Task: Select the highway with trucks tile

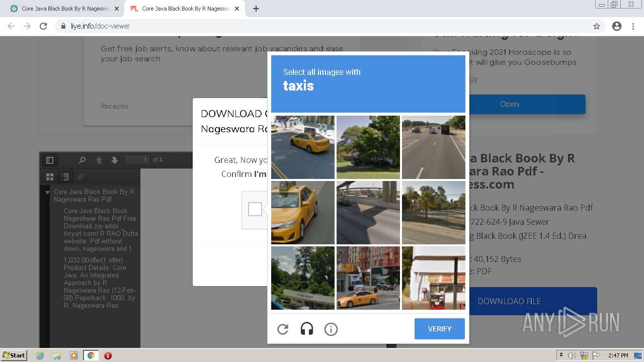Action: [434, 147]
